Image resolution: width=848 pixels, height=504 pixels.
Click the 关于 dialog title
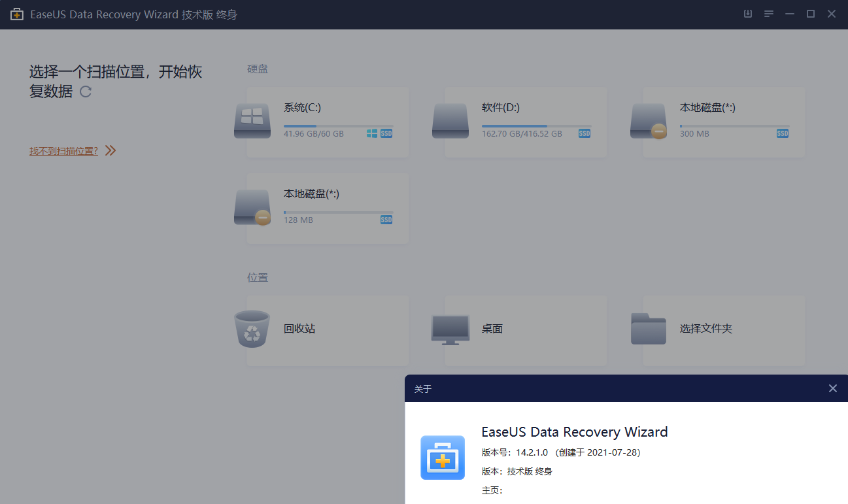click(x=423, y=389)
